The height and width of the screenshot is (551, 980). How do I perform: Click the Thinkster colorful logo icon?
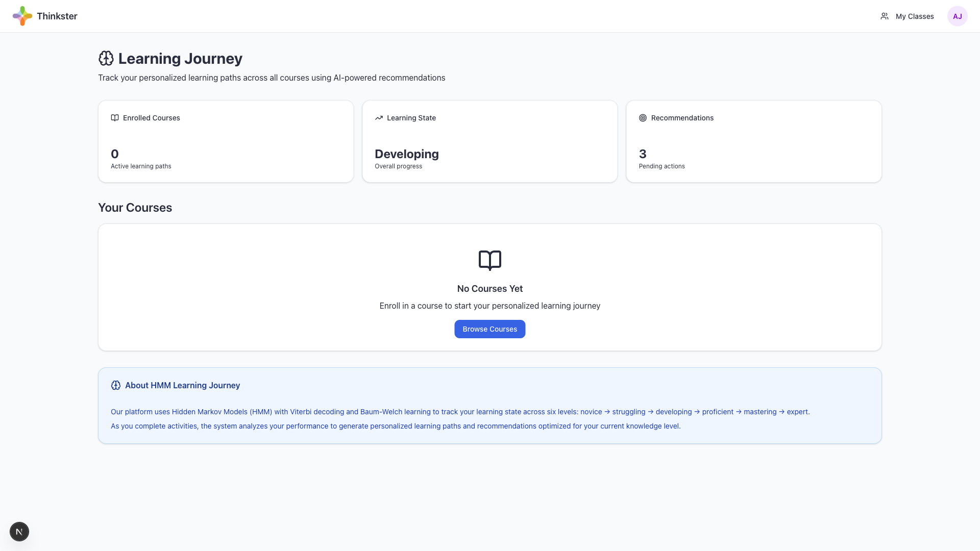(22, 16)
